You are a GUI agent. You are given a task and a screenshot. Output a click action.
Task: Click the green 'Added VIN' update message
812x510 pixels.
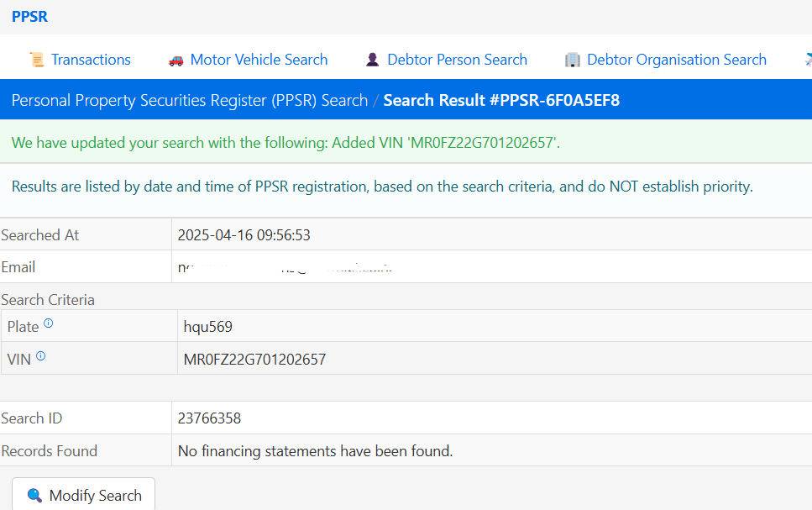coord(286,143)
